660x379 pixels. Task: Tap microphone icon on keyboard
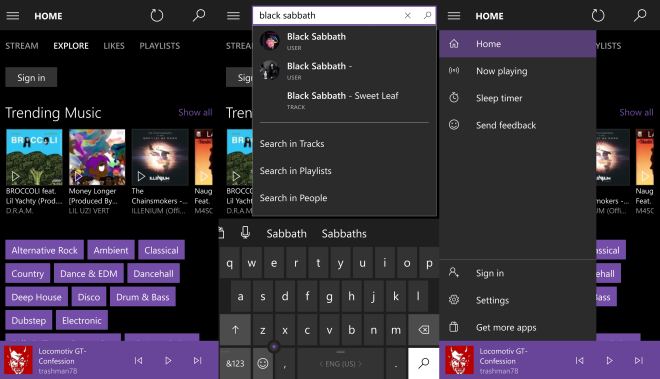[245, 232]
